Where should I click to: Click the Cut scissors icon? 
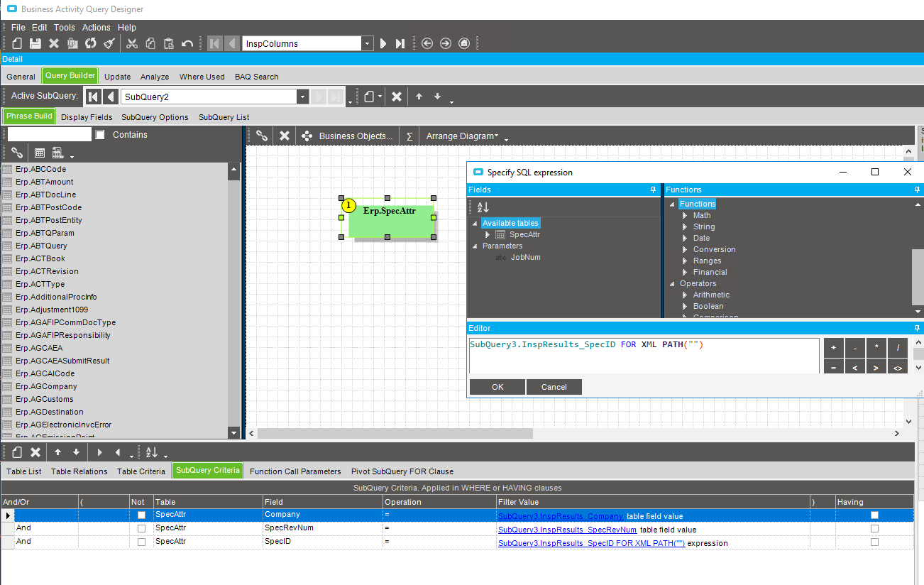(x=132, y=43)
